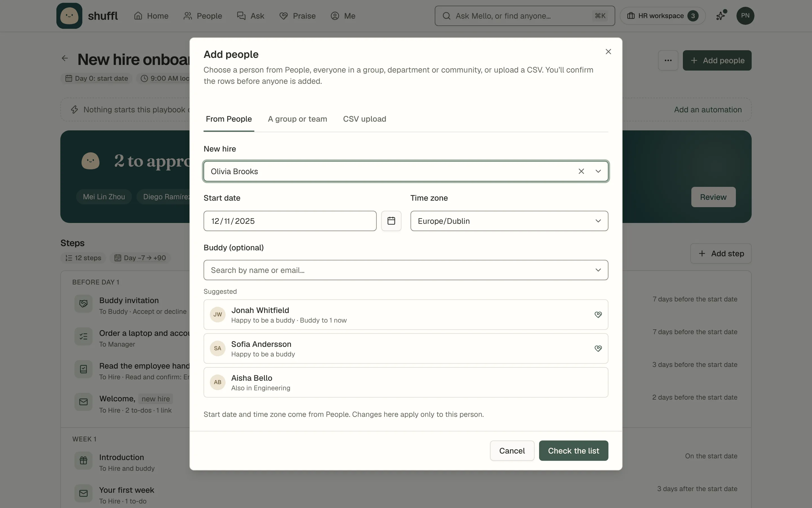Select Aisha Bello as suggested buddy
The height and width of the screenshot is (508, 812).
406,382
